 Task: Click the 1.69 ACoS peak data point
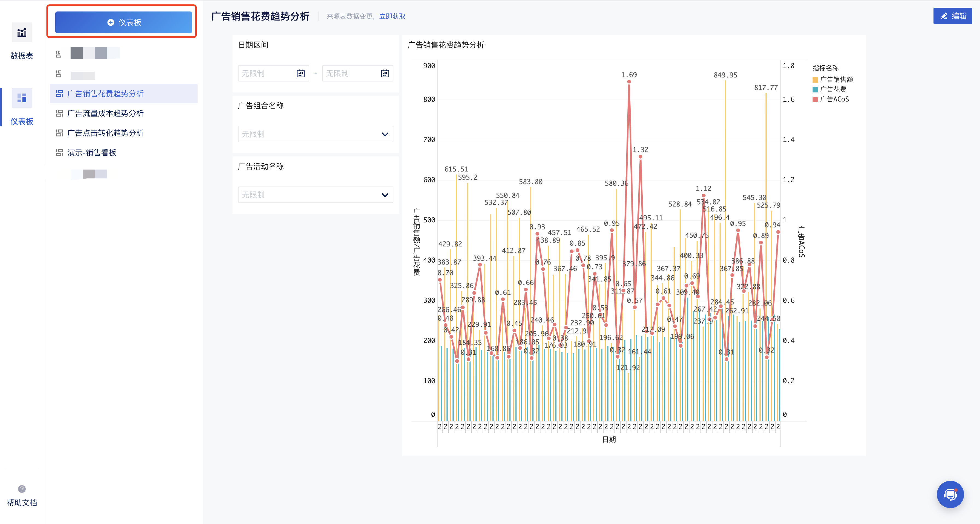(x=629, y=82)
